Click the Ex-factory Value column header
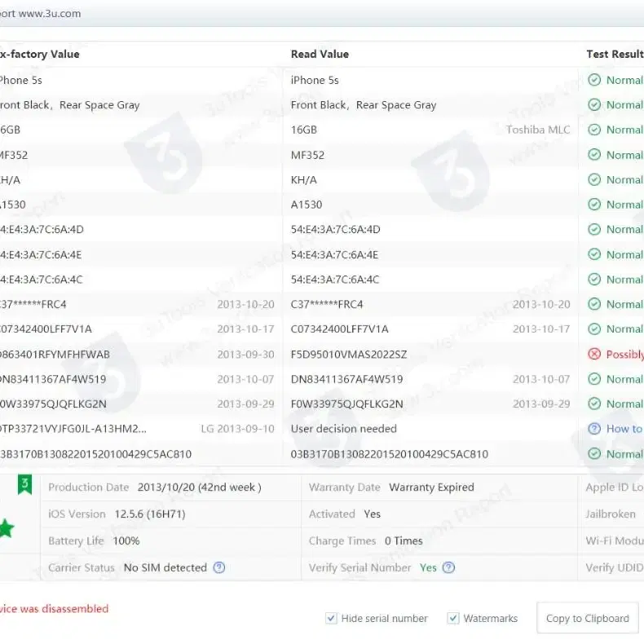The height and width of the screenshot is (644, 644). tap(39, 55)
